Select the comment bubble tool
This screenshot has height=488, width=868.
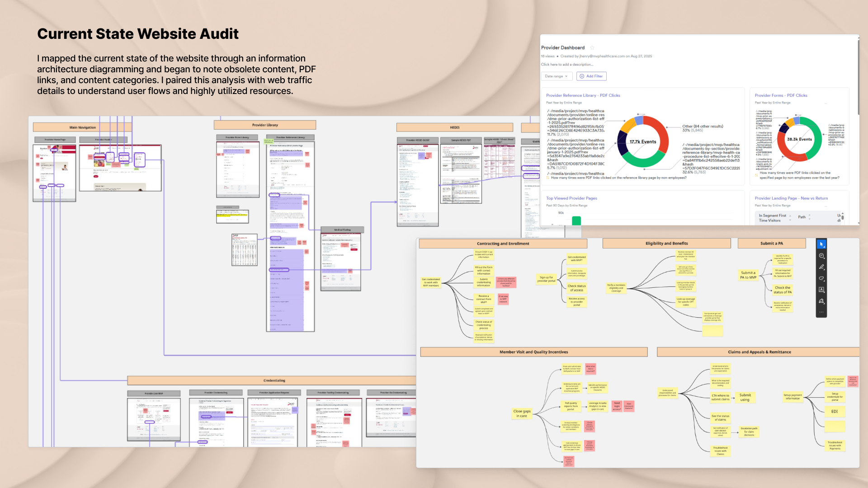[x=821, y=256]
